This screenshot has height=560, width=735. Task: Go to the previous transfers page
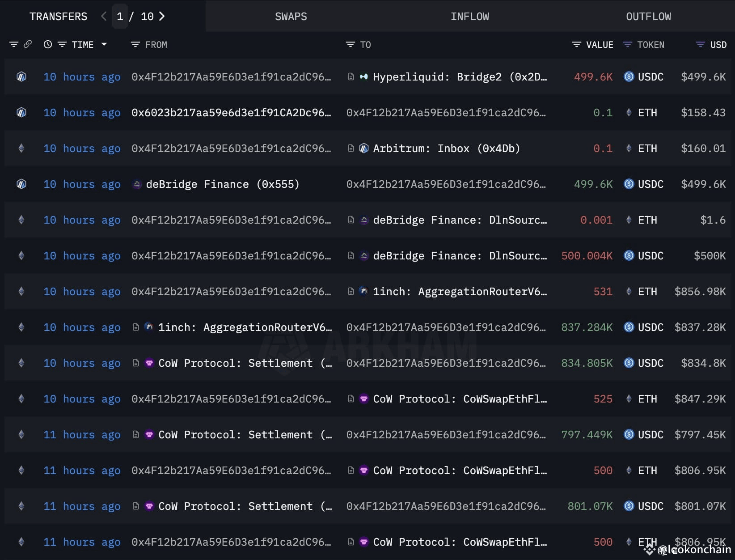click(x=104, y=17)
